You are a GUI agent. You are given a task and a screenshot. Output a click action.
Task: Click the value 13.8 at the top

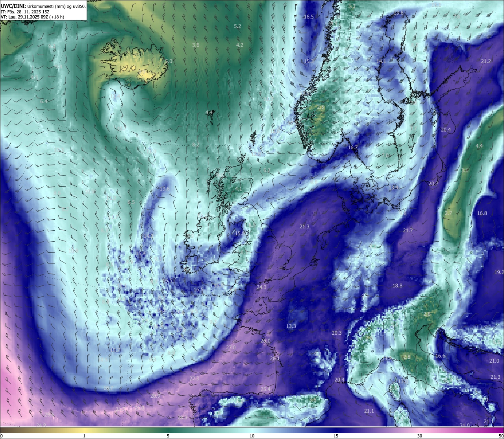(x=398, y=13)
